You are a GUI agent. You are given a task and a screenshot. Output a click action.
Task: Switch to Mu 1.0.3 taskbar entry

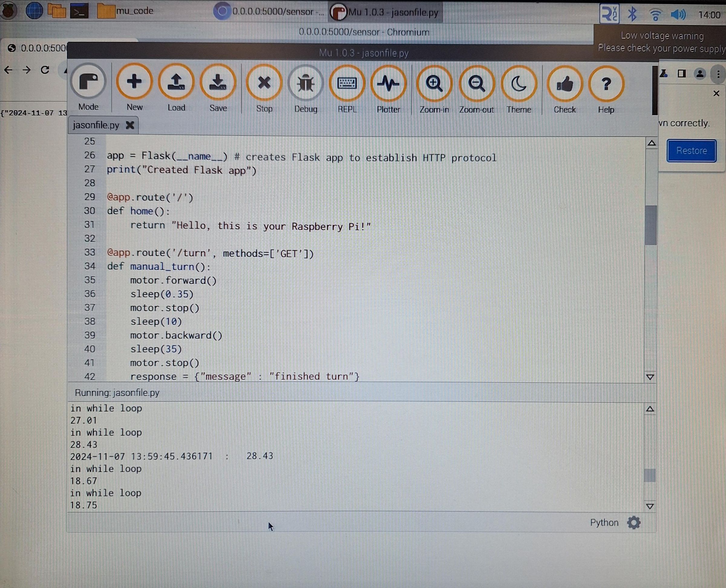tap(385, 12)
